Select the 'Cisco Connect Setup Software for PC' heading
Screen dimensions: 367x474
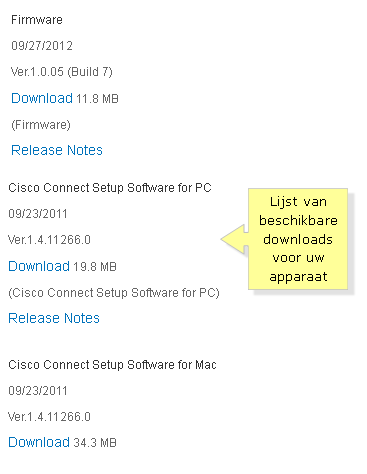tap(110, 188)
